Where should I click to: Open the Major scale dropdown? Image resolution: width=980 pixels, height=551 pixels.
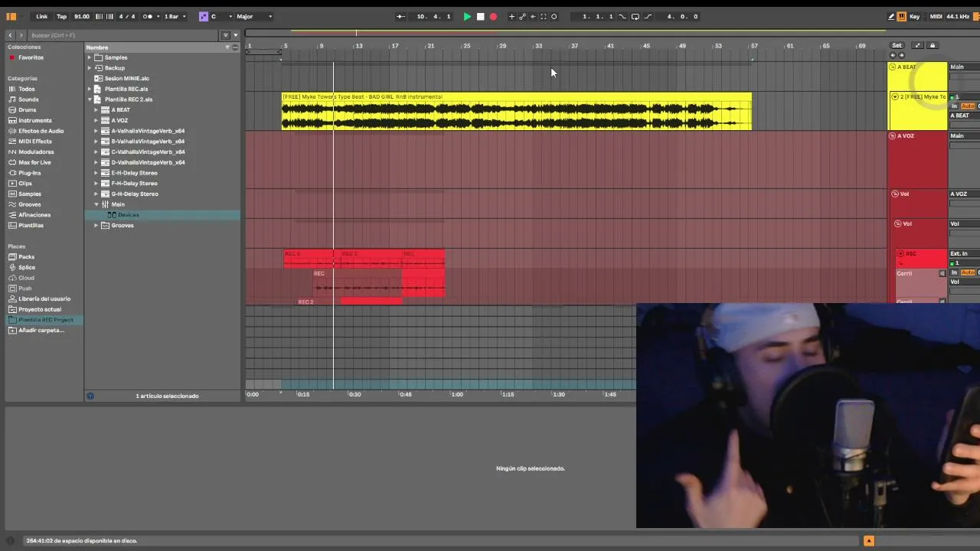(x=254, y=16)
